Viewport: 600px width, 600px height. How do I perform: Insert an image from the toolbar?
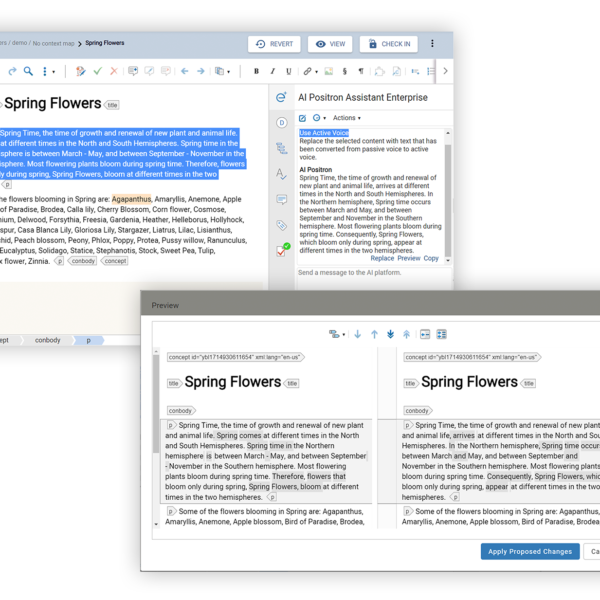(329, 71)
